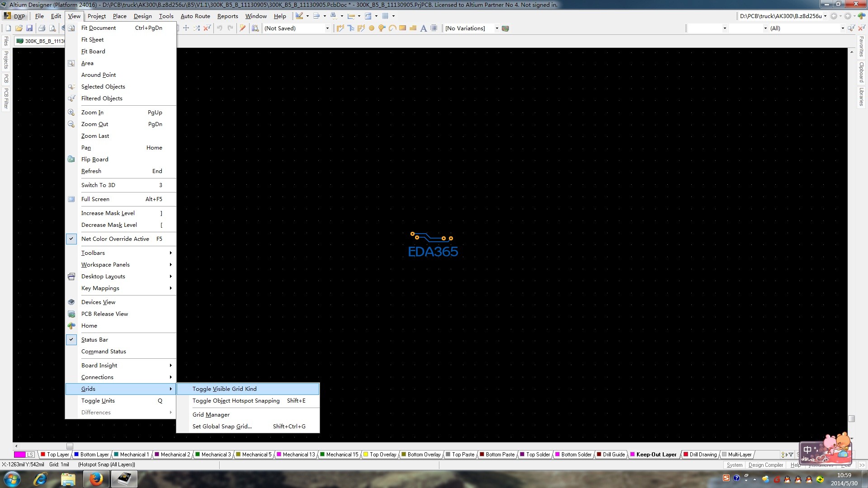Open the No Variations dropdown
The height and width of the screenshot is (488, 868).
coord(496,28)
